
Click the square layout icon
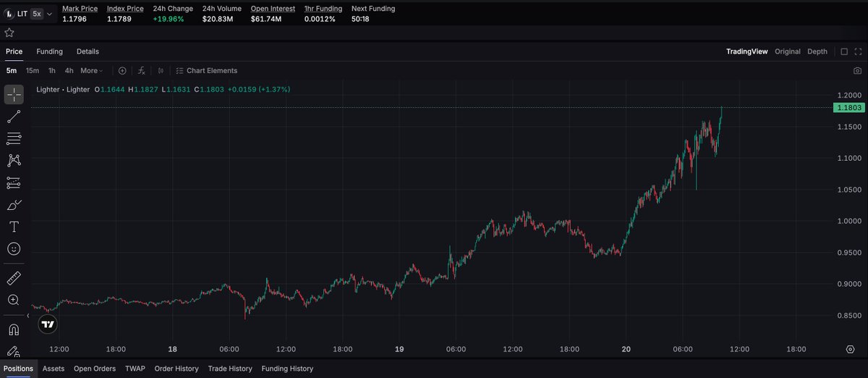[x=844, y=51]
